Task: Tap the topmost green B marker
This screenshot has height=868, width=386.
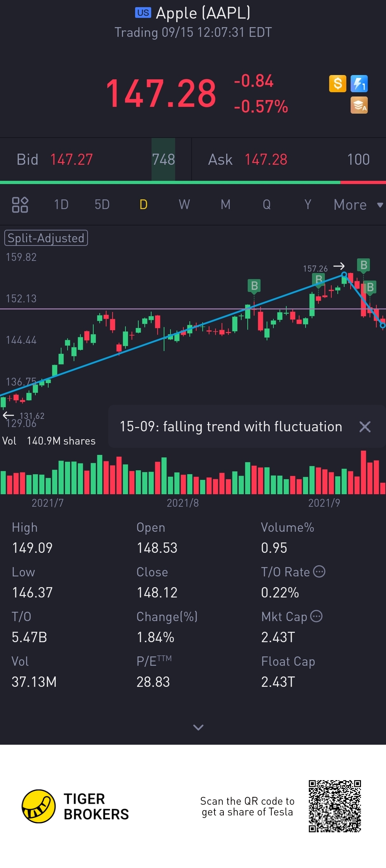Action: [363, 265]
